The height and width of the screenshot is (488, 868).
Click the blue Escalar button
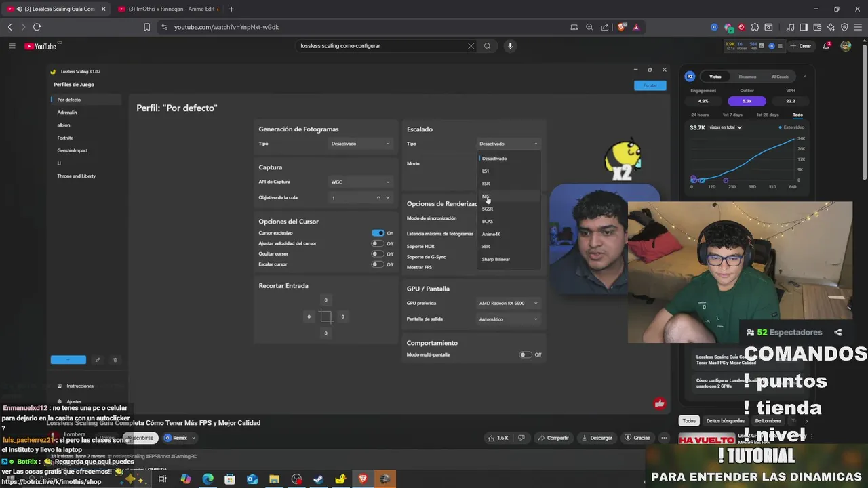(x=650, y=85)
